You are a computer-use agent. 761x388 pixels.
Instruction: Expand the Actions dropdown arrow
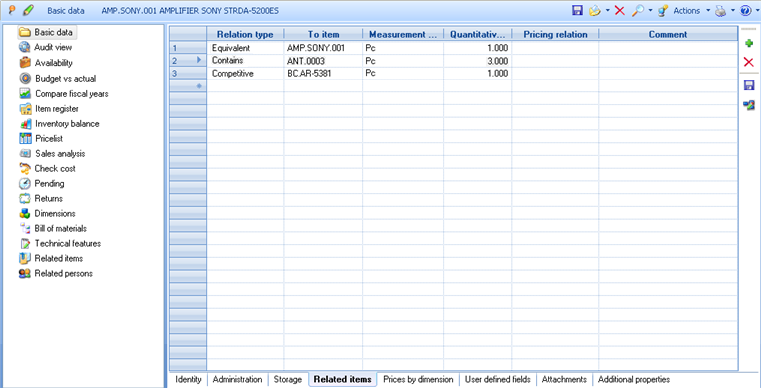pos(708,10)
